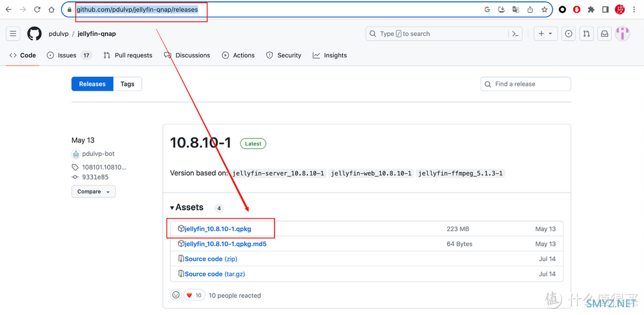Click the 223 MB size text
The height and width of the screenshot is (315, 644).
point(458,228)
